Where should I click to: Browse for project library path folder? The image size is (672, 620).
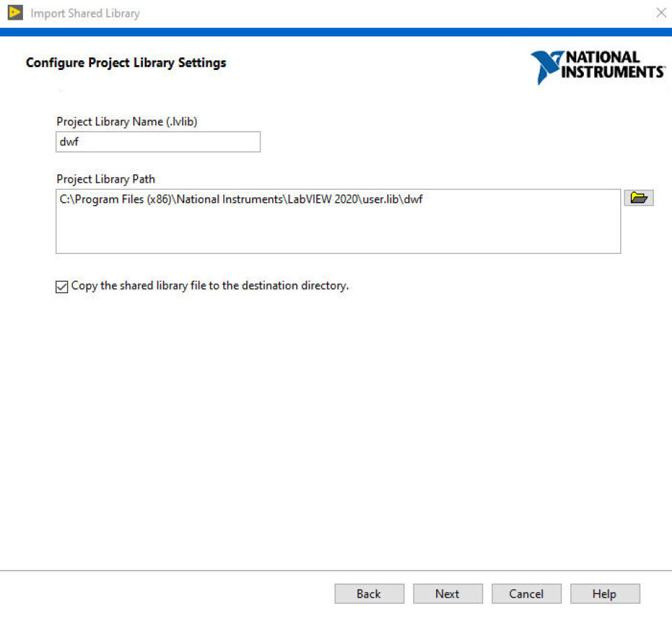coord(638,198)
